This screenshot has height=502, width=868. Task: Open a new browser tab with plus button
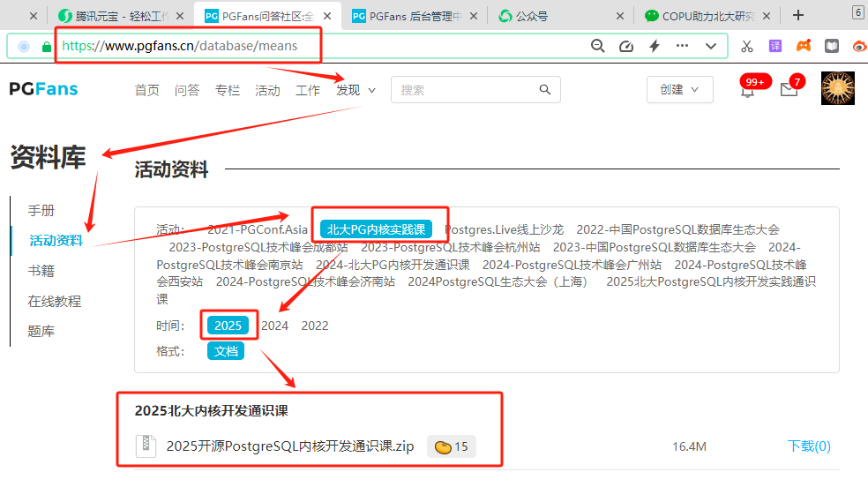797,16
